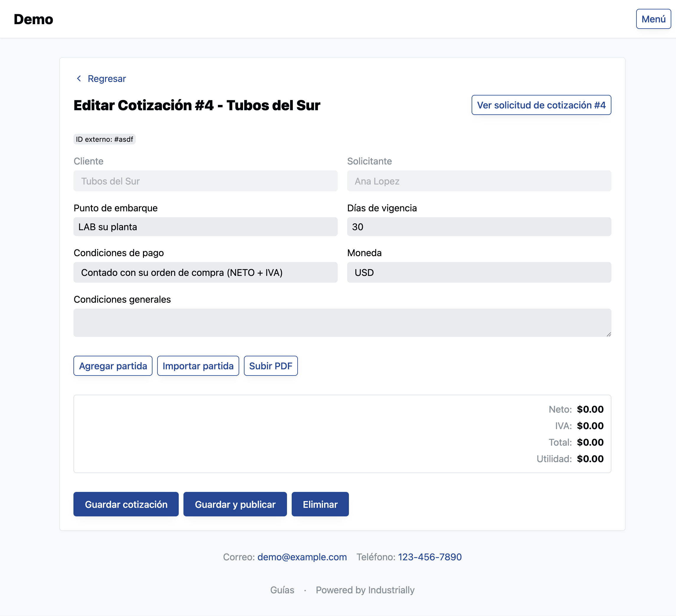Open the Guías link in the footer

[x=282, y=590]
